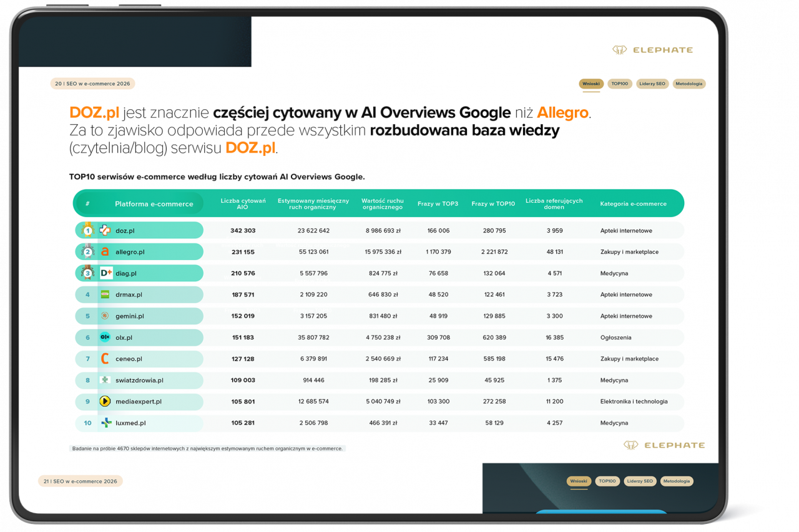Image resolution: width=799 pixels, height=532 pixels.
Task: Click the orange allegro.pl logo icon
Action: (x=105, y=252)
